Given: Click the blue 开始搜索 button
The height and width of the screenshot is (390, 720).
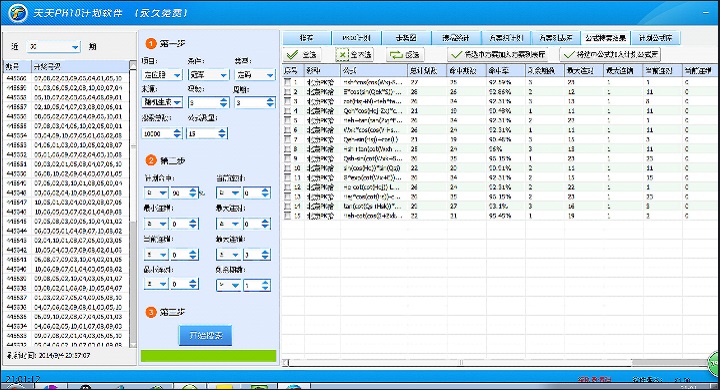Looking at the screenshot, I should 205,335.
